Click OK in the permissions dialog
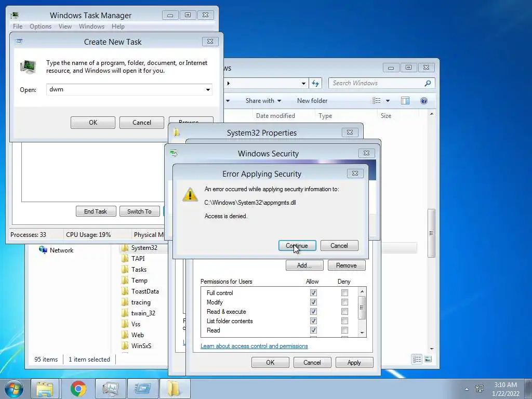 [270, 362]
